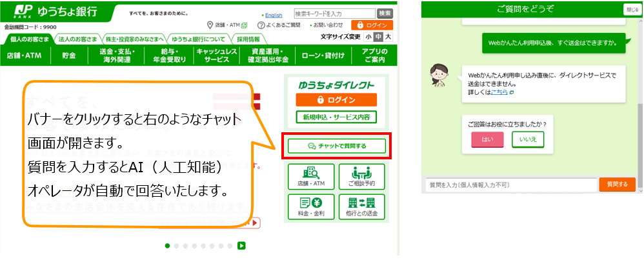This screenshot has height=260, width=644.
Task: Click the carousel play button
Action: tap(241, 246)
